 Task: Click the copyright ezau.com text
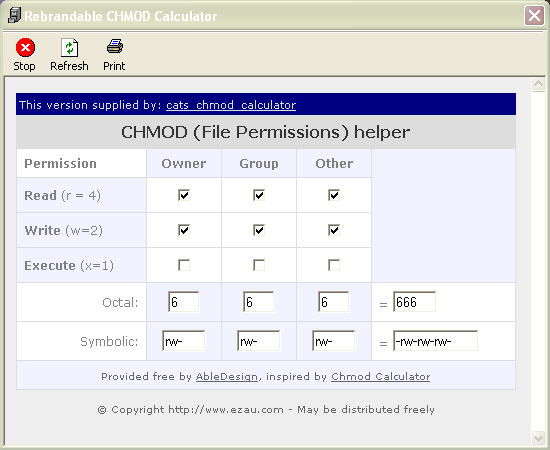[266, 410]
